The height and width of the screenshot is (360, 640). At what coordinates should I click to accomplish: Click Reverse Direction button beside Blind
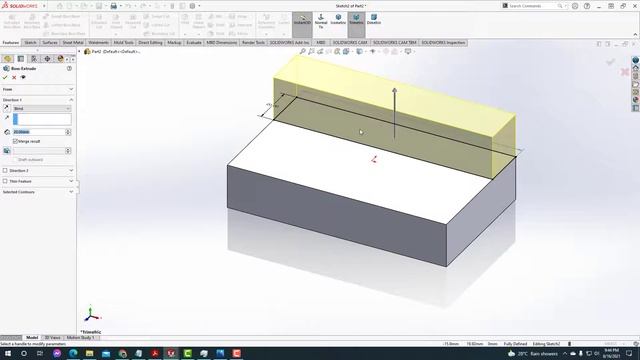coord(7,108)
